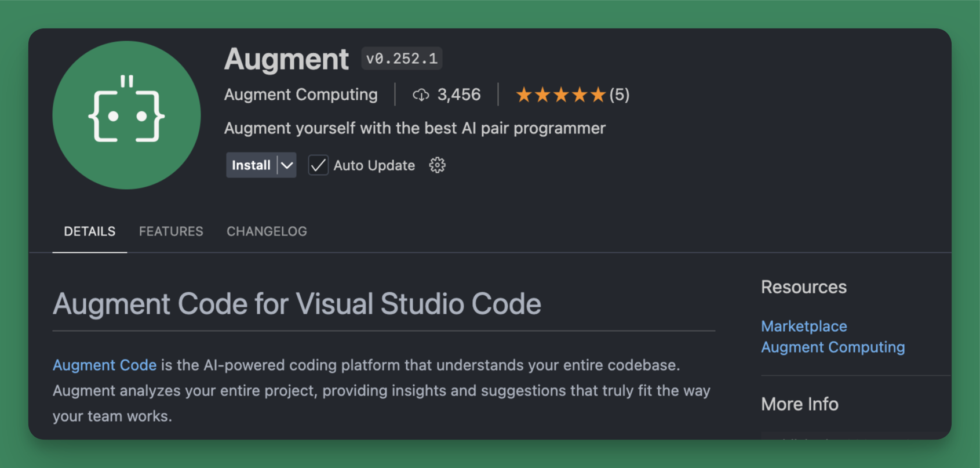This screenshot has height=468, width=980.
Task: Open Augment Computing link under Resources
Action: pyautogui.click(x=832, y=347)
